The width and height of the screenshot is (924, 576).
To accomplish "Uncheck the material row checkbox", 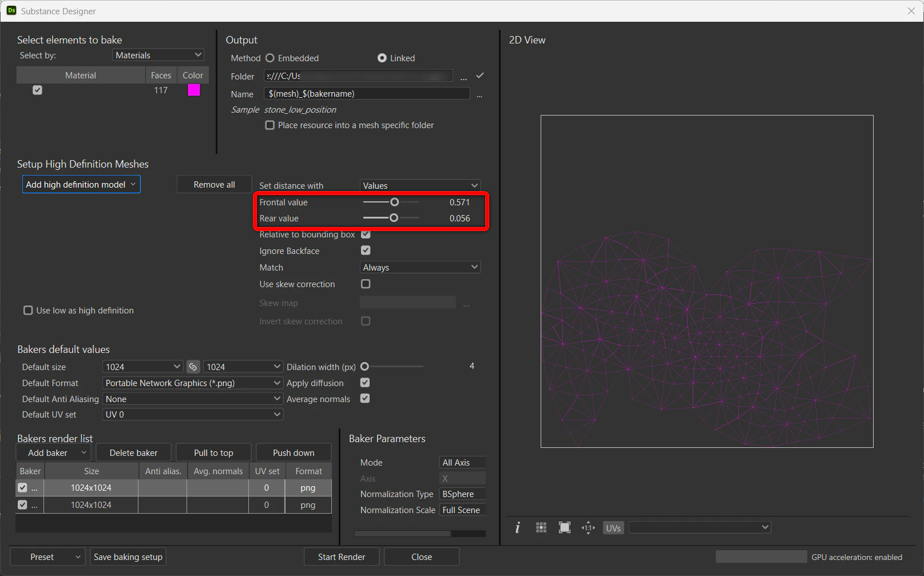I will [38, 90].
